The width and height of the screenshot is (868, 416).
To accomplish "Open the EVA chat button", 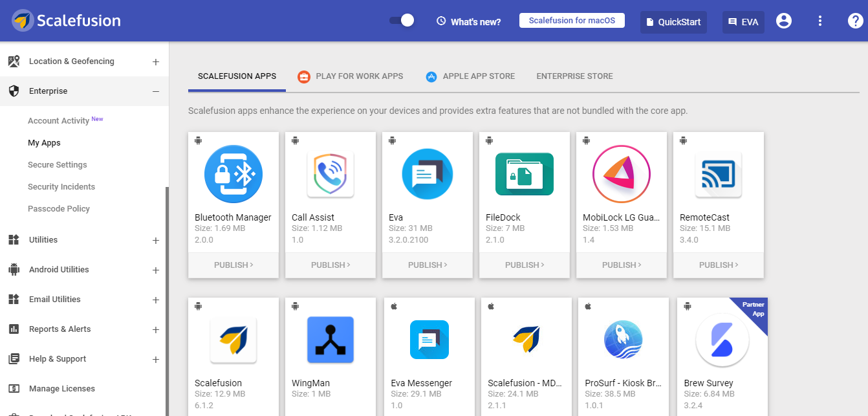I will point(744,22).
